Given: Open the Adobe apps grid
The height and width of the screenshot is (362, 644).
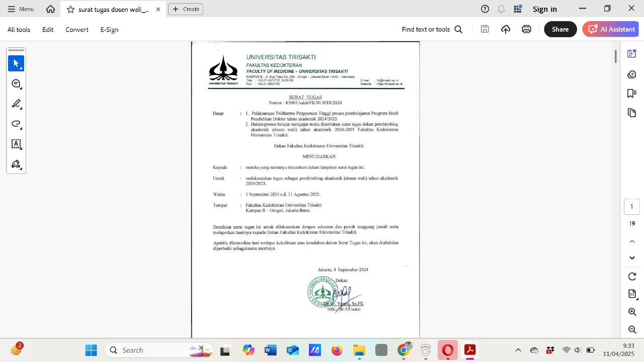Looking at the screenshot, I should pos(517,9).
